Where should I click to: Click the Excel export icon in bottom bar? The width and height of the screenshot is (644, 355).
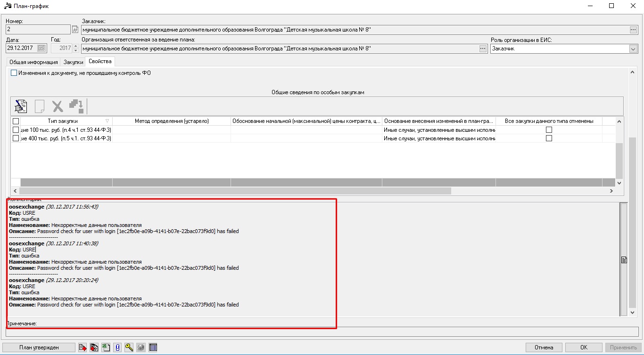[106, 347]
